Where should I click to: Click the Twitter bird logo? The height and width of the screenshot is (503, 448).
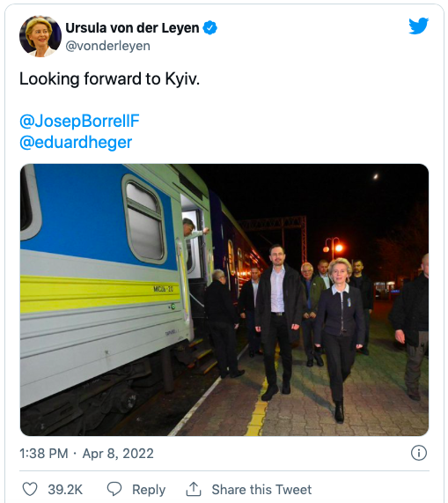point(419,26)
